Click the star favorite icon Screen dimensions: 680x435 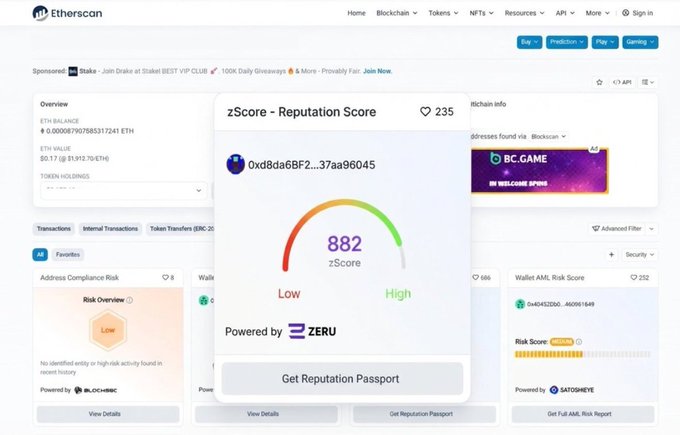point(599,82)
